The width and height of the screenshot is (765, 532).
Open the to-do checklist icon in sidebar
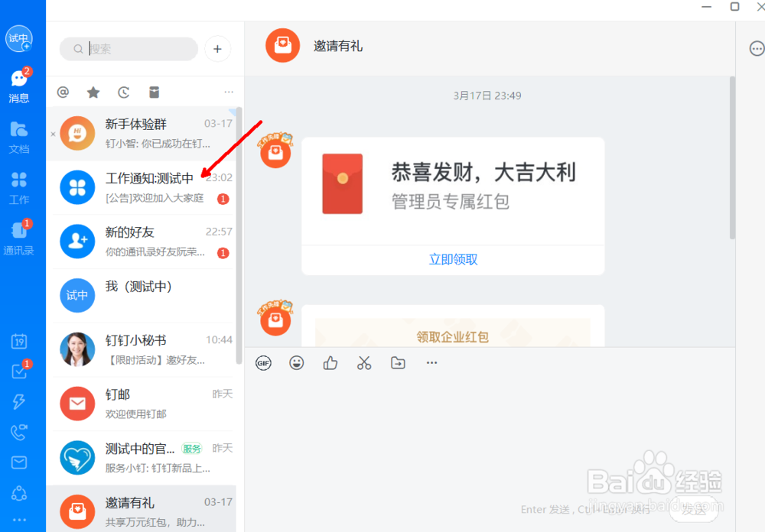pos(20,371)
